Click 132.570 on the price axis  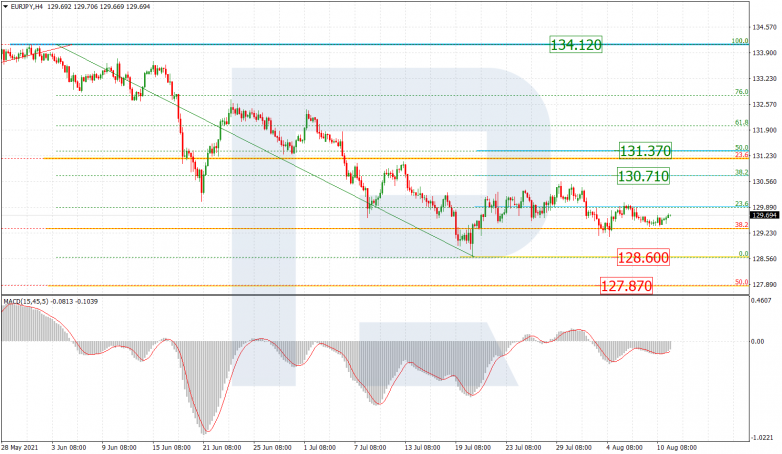click(x=764, y=105)
